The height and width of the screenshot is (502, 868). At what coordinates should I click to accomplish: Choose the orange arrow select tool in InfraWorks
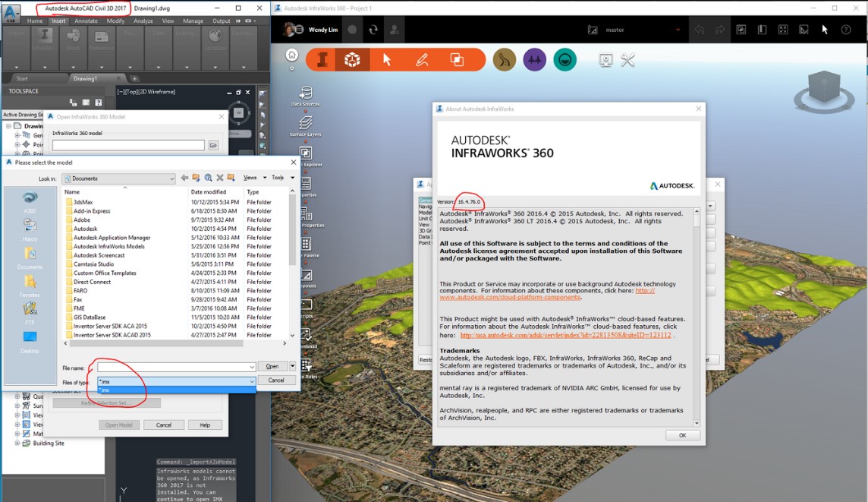(x=387, y=60)
